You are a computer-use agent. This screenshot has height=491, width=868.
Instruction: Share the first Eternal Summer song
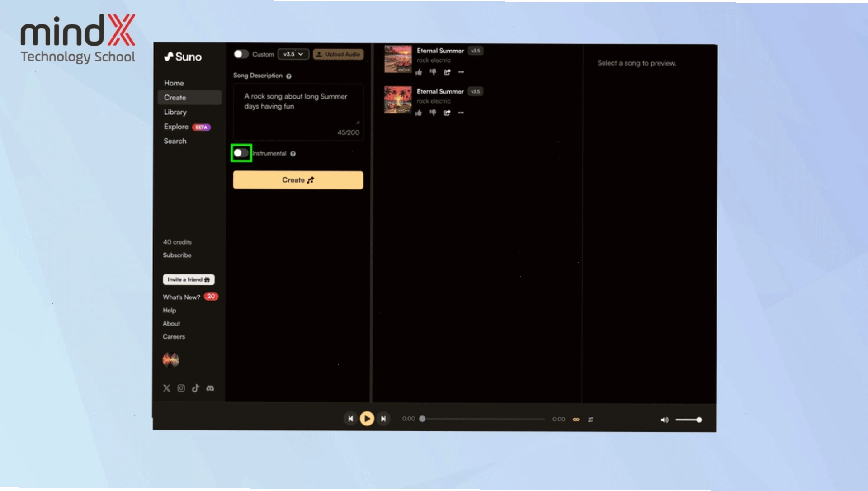[447, 72]
